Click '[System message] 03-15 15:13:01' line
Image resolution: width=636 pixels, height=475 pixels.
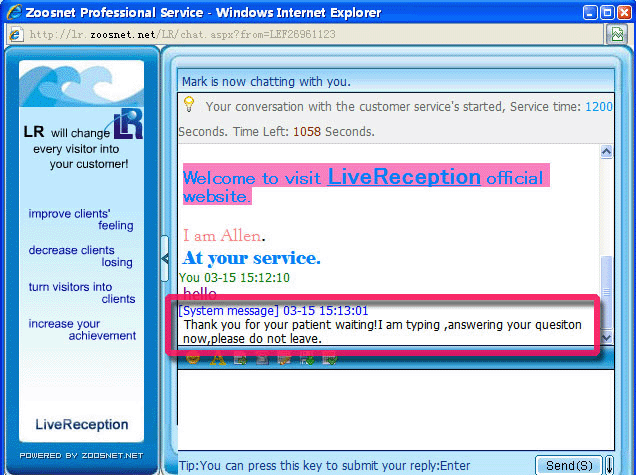point(273,311)
